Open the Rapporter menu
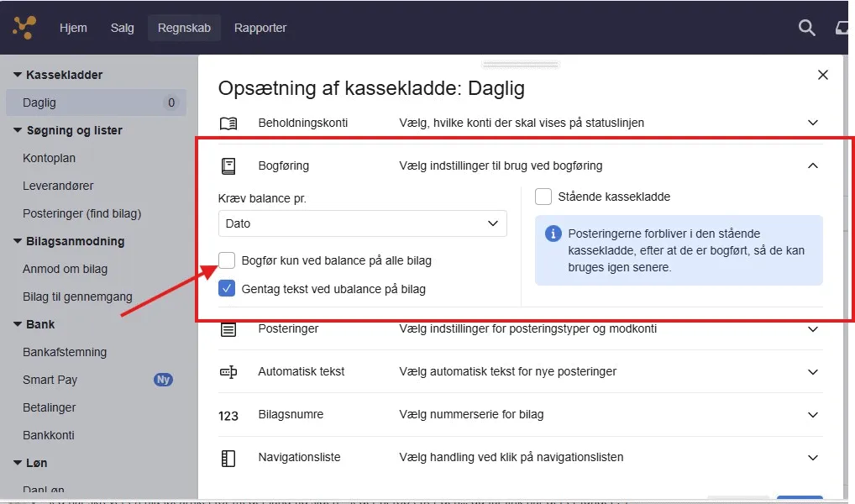Image resolution: width=855 pixels, height=504 pixels. click(x=260, y=27)
